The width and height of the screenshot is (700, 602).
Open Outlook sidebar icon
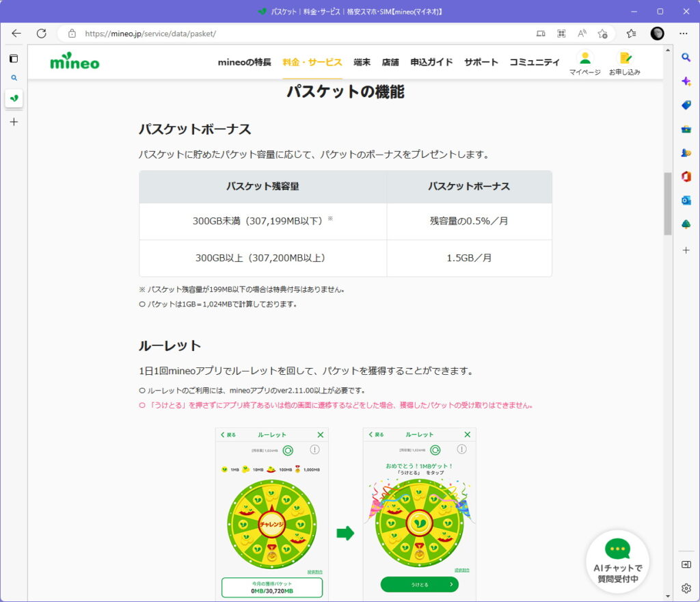coord(686,200)
